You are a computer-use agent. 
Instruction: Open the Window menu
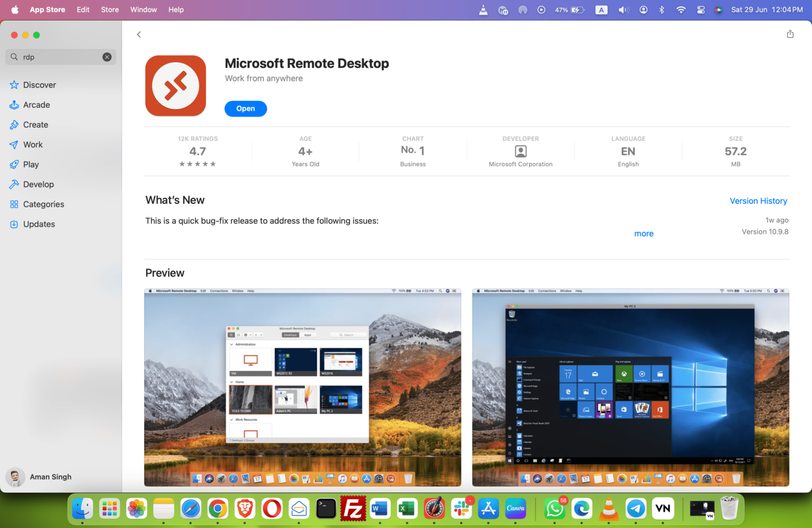pyautogui.click(x=143, y=10)
